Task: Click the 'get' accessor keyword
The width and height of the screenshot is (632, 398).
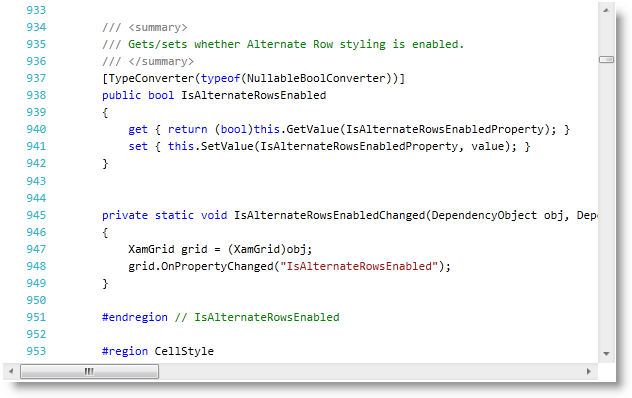Action: (138, 129)
